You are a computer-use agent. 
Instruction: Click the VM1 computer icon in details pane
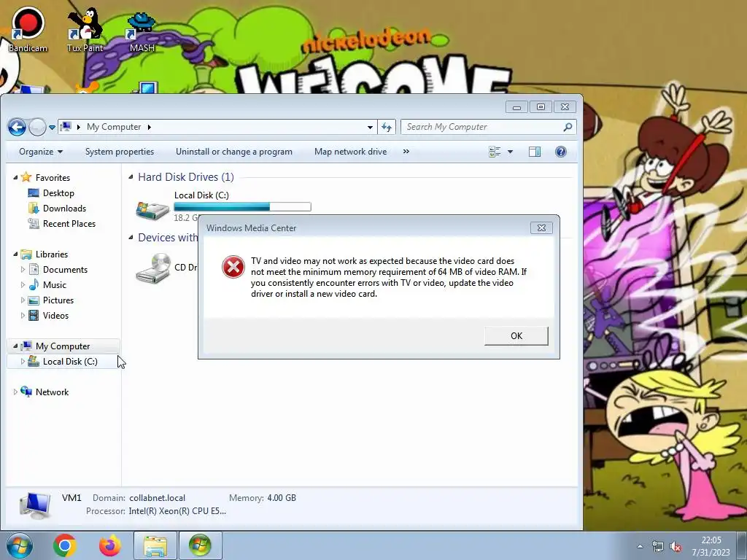coord(35,505)
